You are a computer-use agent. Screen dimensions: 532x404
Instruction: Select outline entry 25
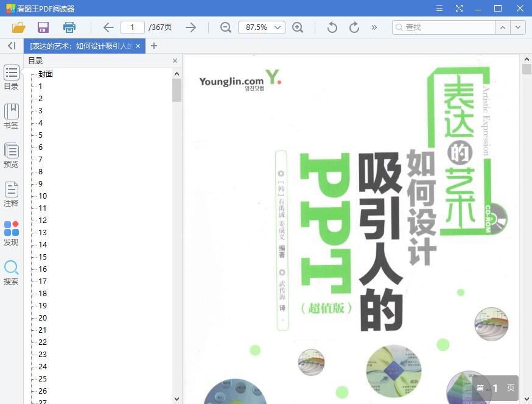point(43,378)
